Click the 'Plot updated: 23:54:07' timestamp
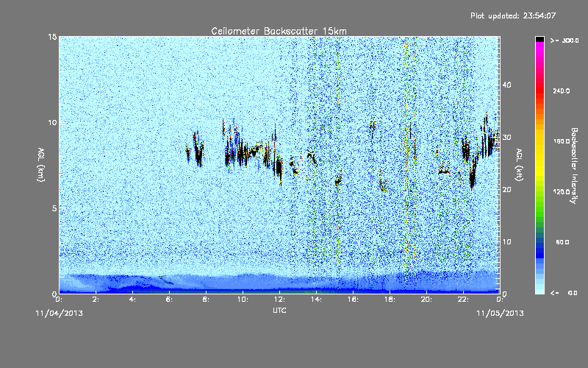This screenshot has height=368, width=588. click(513, 15)
